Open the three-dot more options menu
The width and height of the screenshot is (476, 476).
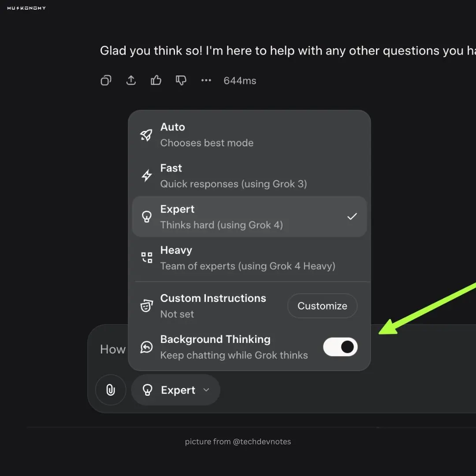coord(206,81)
